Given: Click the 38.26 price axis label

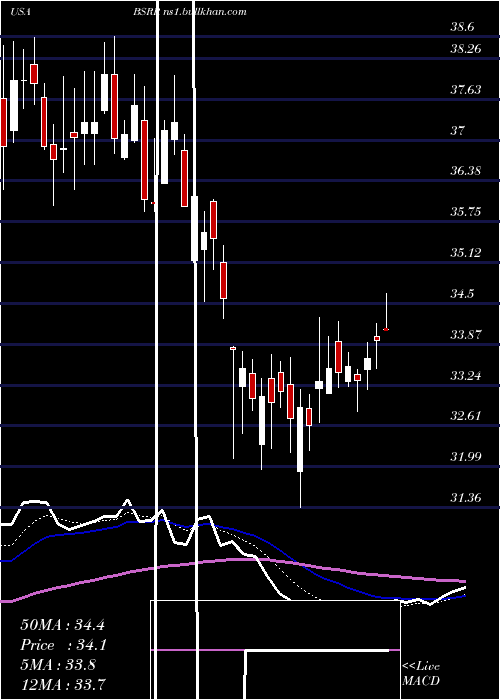Looking at the screenshot, I should click(x=466, y=48).
